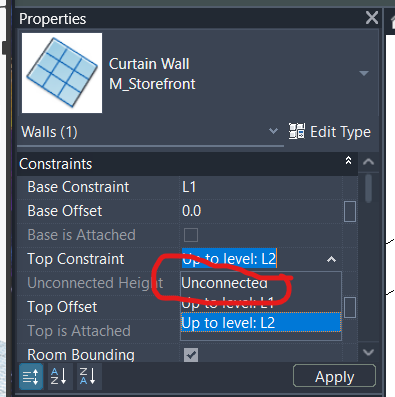Close the Properties panel
395x397 pixels.
pos(372,18)
